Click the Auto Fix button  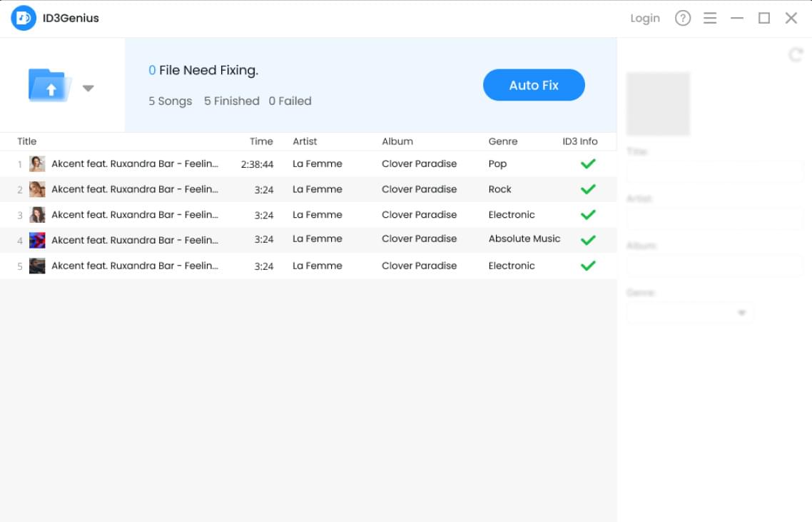534,85
